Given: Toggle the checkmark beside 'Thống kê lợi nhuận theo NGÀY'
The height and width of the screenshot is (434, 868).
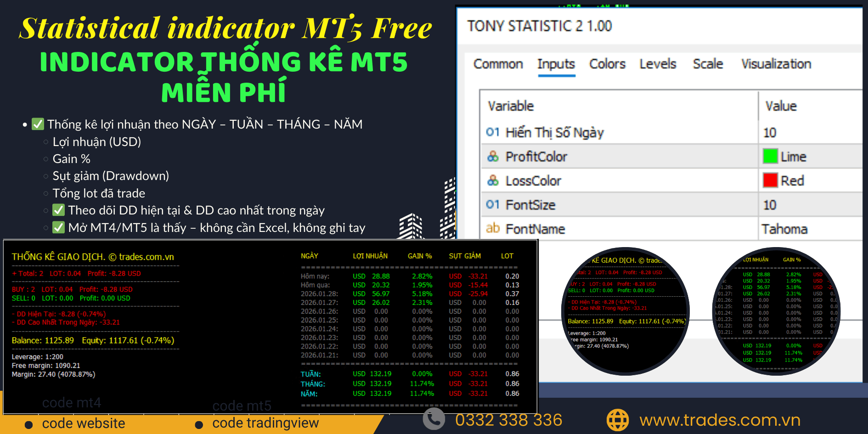Looking at the screenshot, I should point(37,123).
